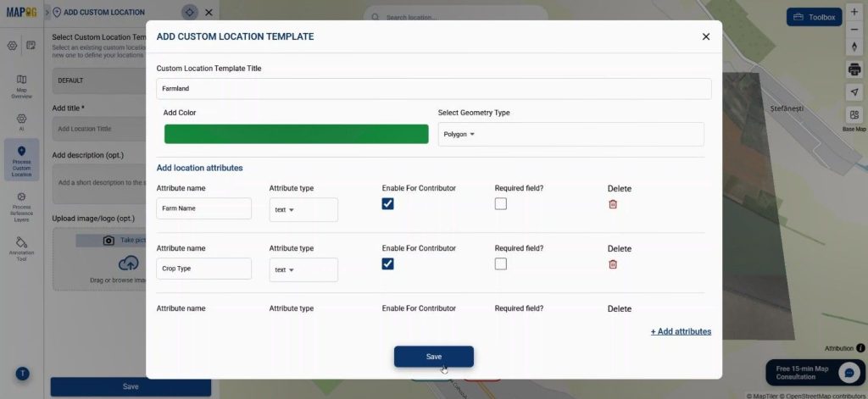The height and width of the screenshot is (399, 868).
Task: Open Process Reference Layers in sidebar
Action: 21,208
